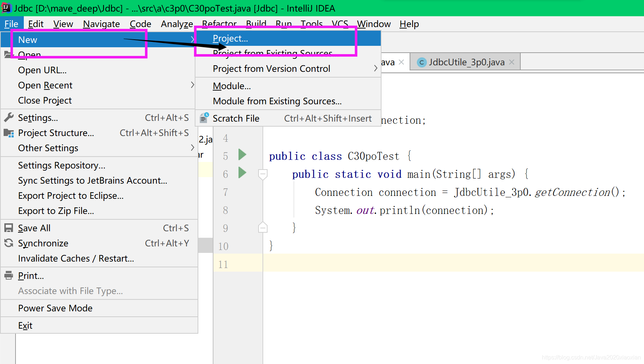This screenshot has height=364, width=644.
Task: Place cursor on empty line 11
Action: pyautogui.click(x=453, y=263)
